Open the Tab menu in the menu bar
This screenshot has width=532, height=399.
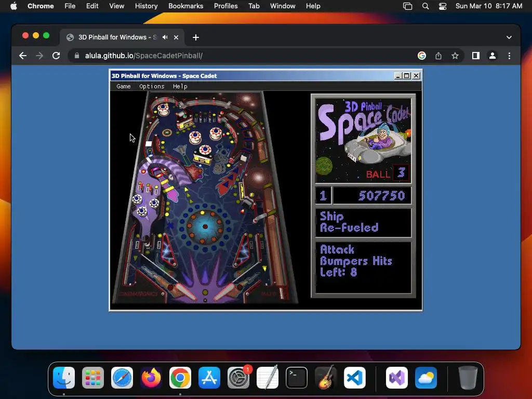tap(254, 6)
